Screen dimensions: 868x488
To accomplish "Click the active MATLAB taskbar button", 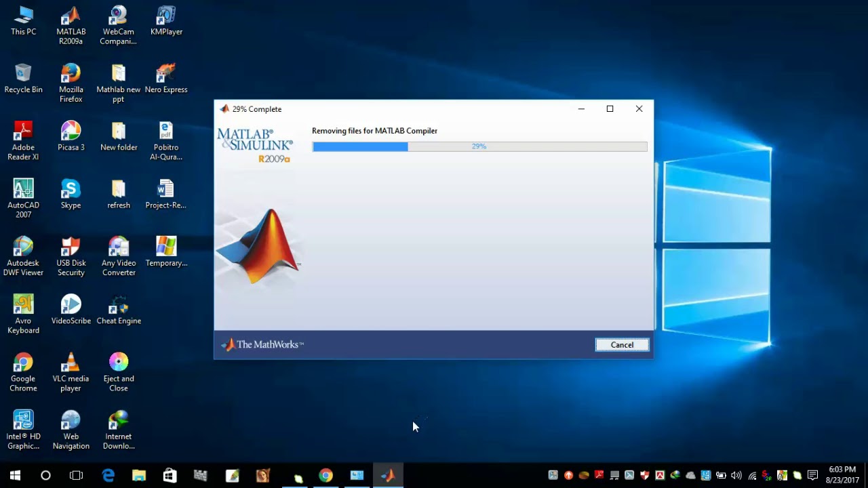I will point(388,476).
